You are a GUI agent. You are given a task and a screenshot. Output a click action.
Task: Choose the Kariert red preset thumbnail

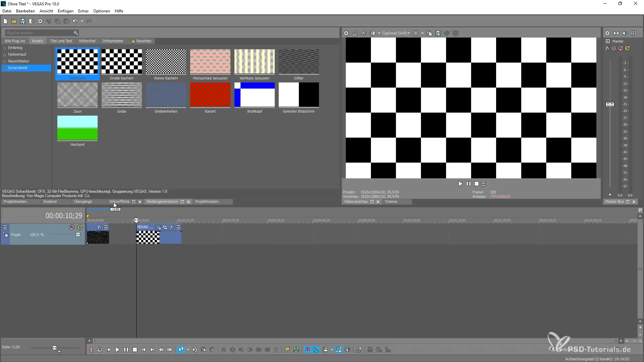(210, 95)
